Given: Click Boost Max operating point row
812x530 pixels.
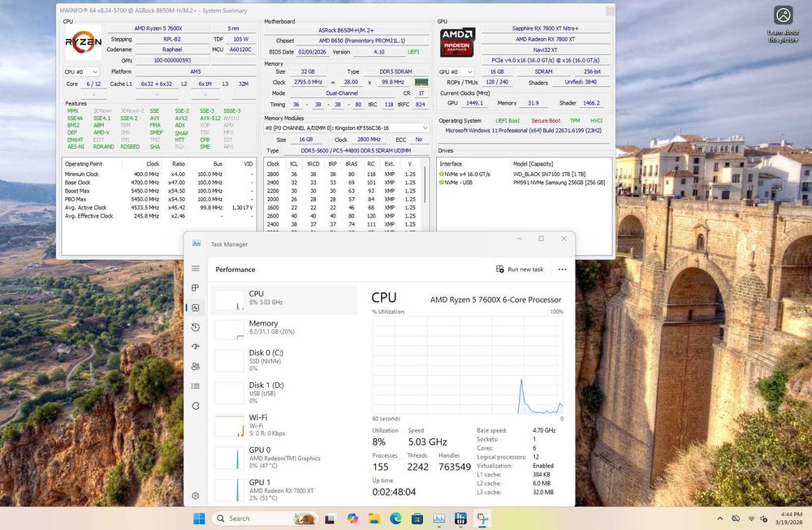Looking at the screenshot, I should [x=158, y=191].
